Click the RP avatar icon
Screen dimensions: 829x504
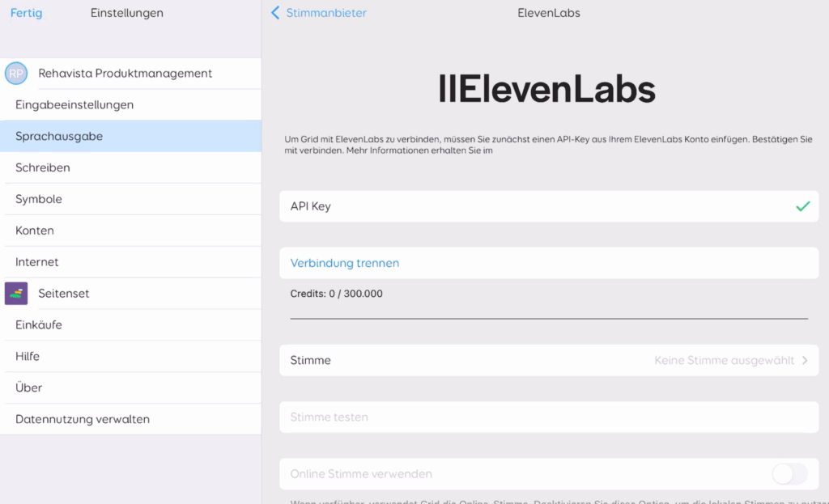point(16,74)
